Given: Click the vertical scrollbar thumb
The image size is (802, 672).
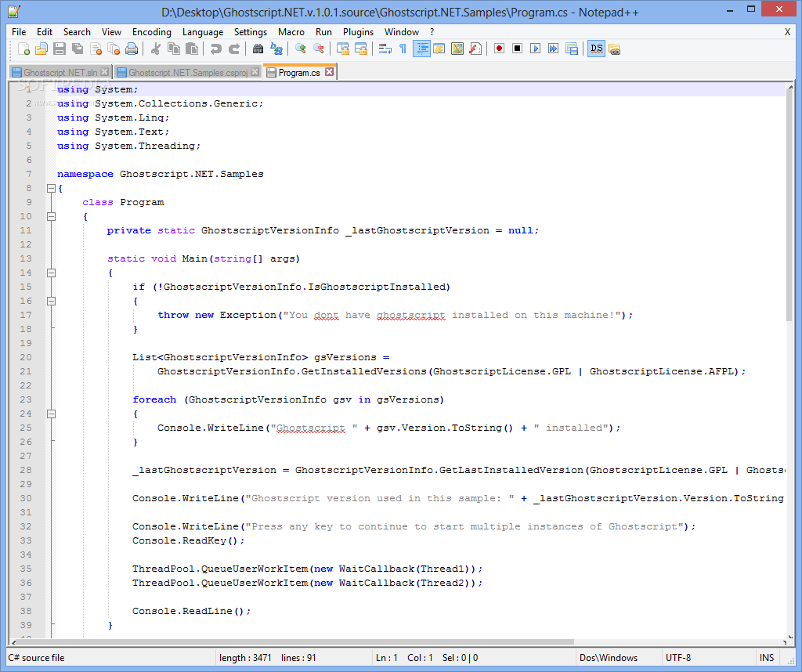Looking at the screenshot, I should point(789,207).
